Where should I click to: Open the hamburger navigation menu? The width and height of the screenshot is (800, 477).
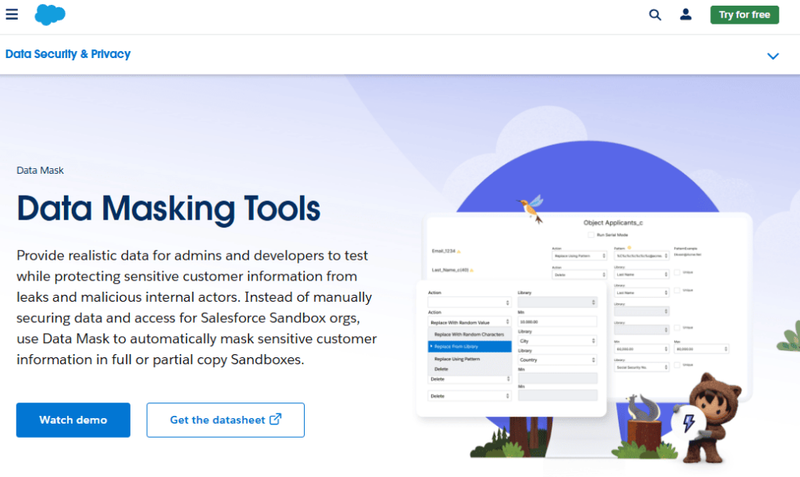pos(12,14)
